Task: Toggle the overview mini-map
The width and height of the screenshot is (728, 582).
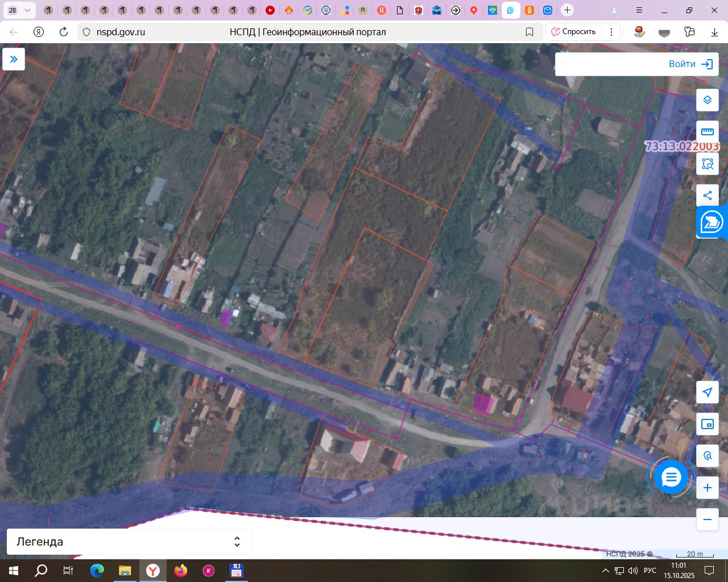Action: tap(708, 424)
